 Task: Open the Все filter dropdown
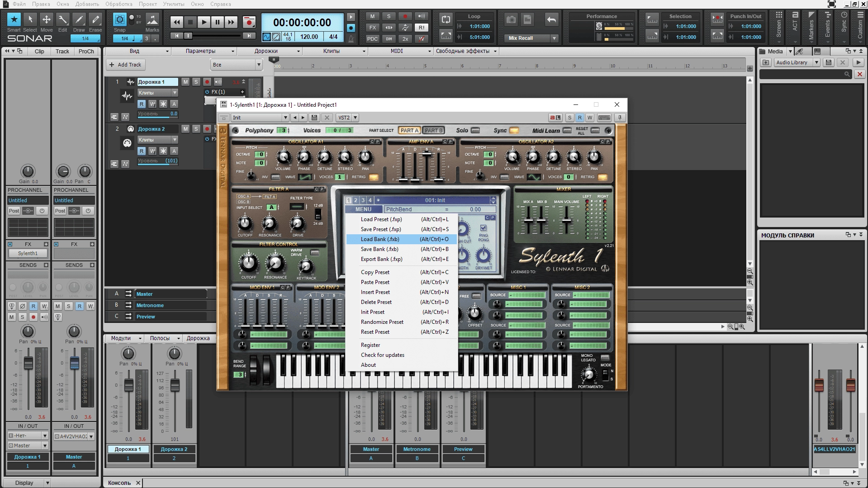[237, 65]
